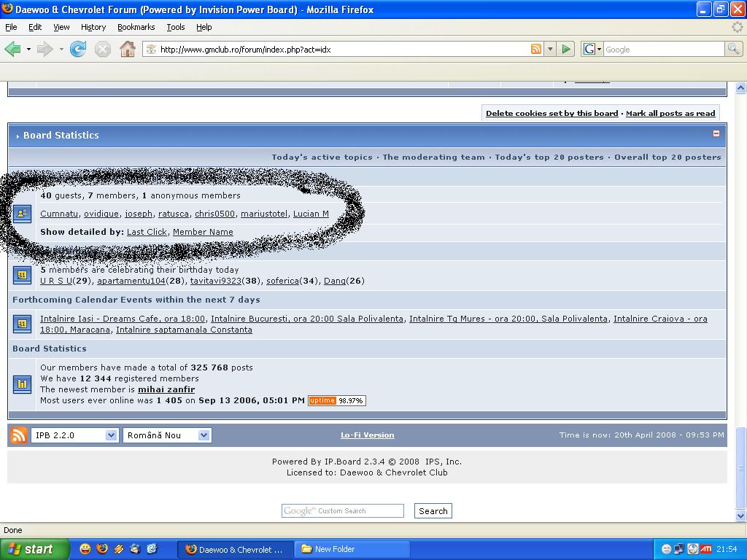747x560 pixels.
Task: Open the Bookmarks menu
Action: pos(136,27)
